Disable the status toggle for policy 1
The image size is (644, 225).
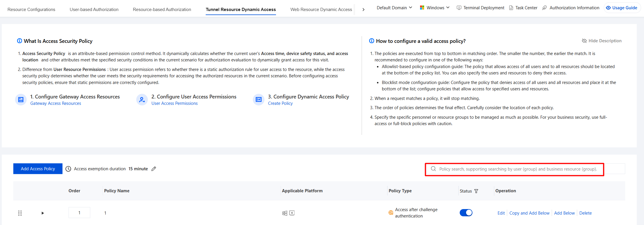point(466,213)
